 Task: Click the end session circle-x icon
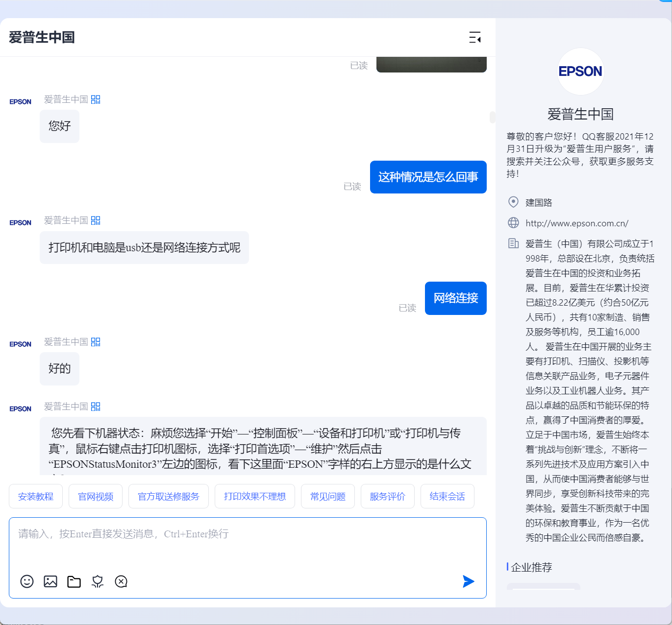121,581
